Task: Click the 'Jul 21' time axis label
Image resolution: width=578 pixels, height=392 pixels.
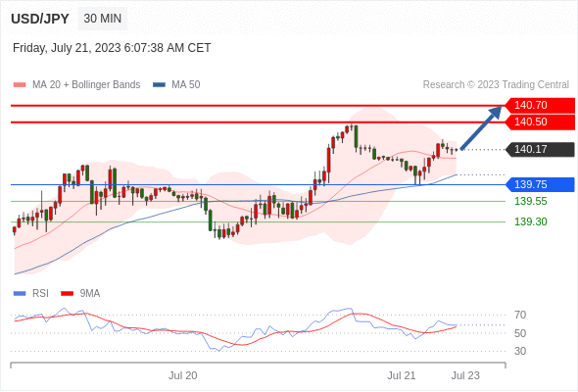Action: (402, 375)
